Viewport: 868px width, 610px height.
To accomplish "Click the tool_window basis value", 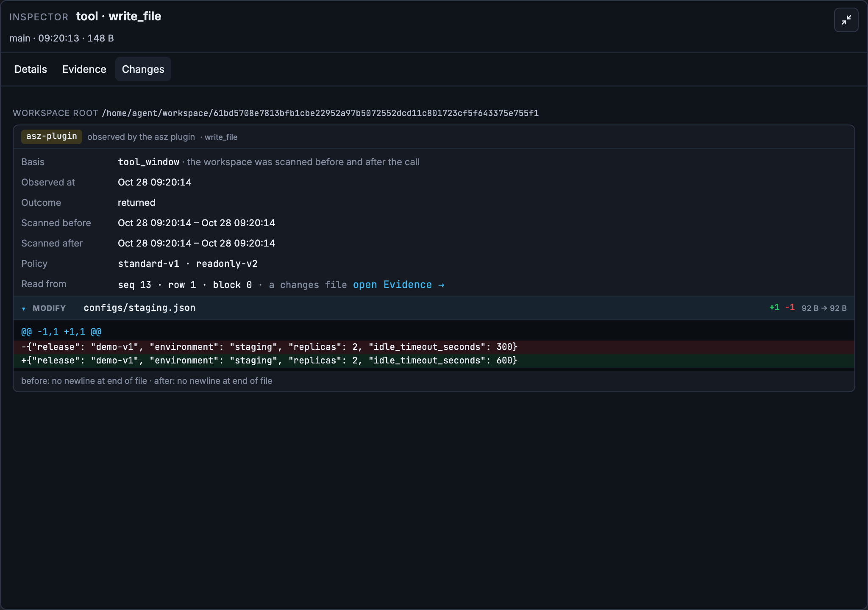I will [x=148, y=162].
